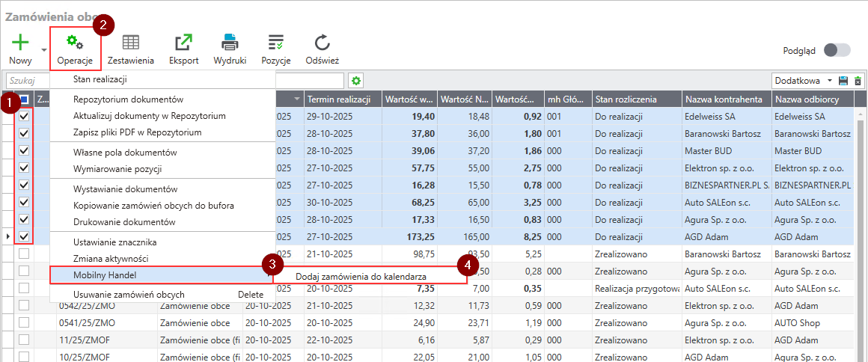
Task: Click the Pozycje list icon
Action: pos(276,43)
